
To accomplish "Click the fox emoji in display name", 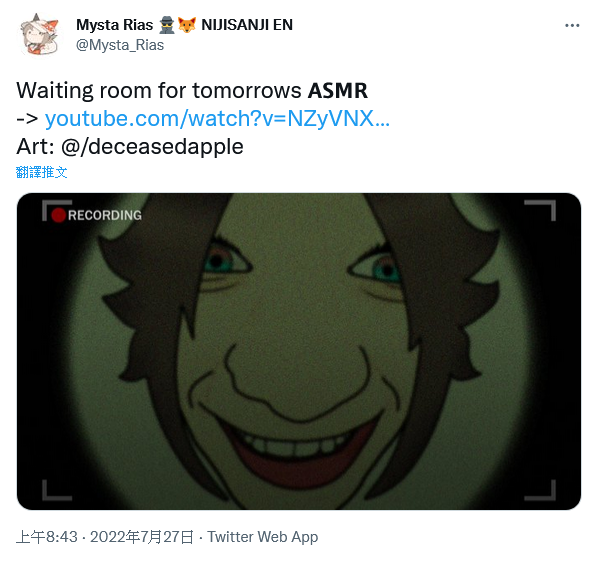I will [x=187, y=25].
